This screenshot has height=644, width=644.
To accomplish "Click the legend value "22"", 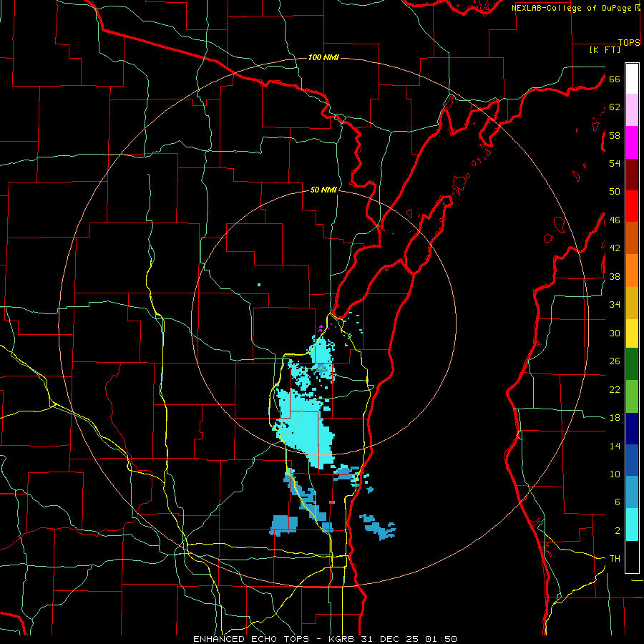I will pyautogui.click(x=615, y=389).
